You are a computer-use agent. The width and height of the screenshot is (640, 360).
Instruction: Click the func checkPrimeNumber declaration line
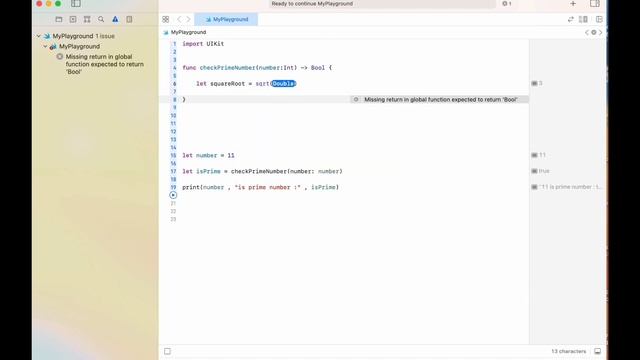click(x=257, y=68)
